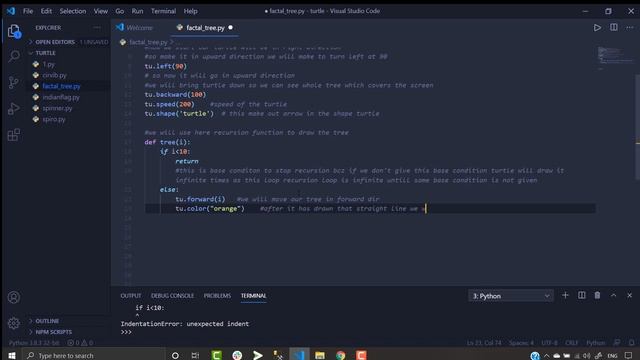
Task: Create a new terminal with plus icon
Action: click(x=565, y=295)
